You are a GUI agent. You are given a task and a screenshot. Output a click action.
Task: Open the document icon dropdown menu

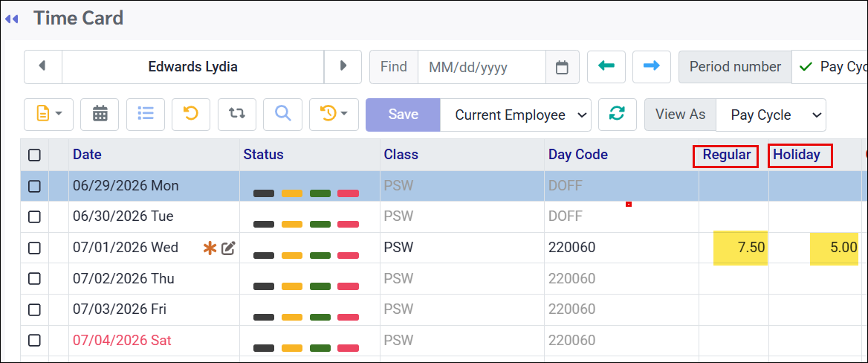click(x=49, y=114)
